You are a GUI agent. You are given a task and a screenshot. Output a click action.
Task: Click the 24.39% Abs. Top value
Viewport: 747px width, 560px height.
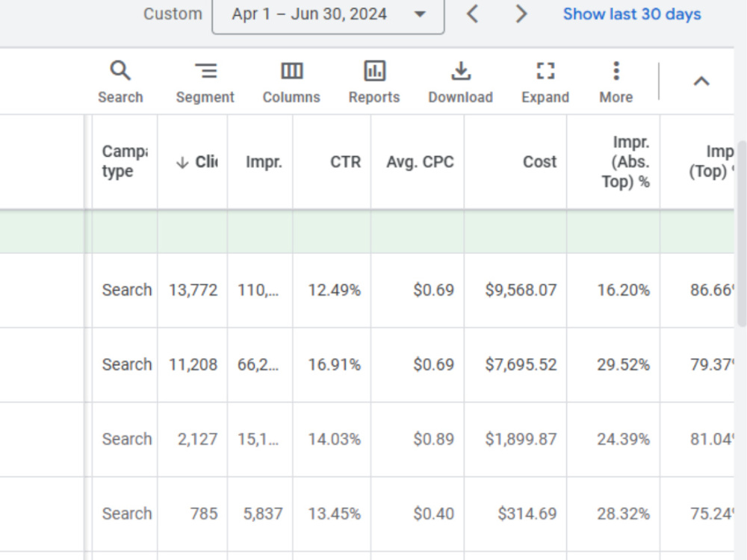[x=624, y=439]
